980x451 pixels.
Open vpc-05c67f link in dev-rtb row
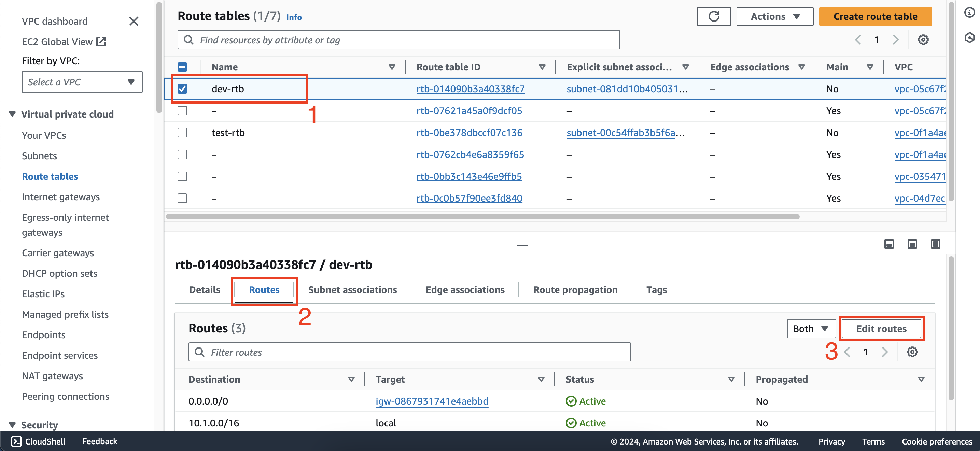[x=920, y=89]
